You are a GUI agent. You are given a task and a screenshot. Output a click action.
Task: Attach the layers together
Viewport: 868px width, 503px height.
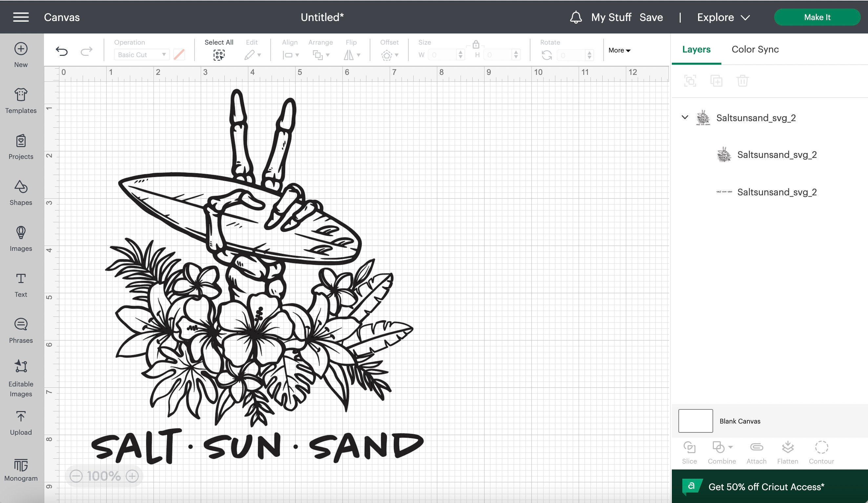point(756,452)
